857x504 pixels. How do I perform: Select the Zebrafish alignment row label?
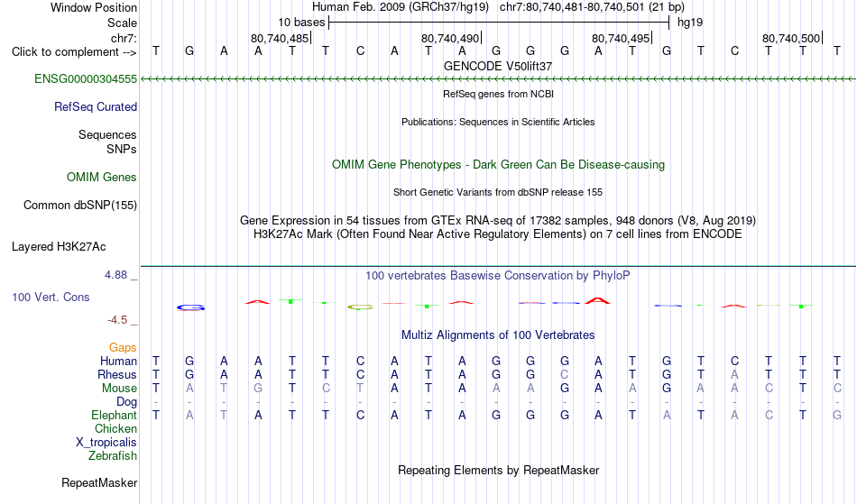pos(113,456)
